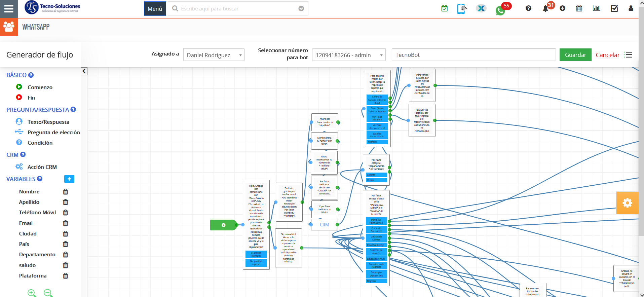Click the green start node
The image size is (644, 297).
click(223, 225)
